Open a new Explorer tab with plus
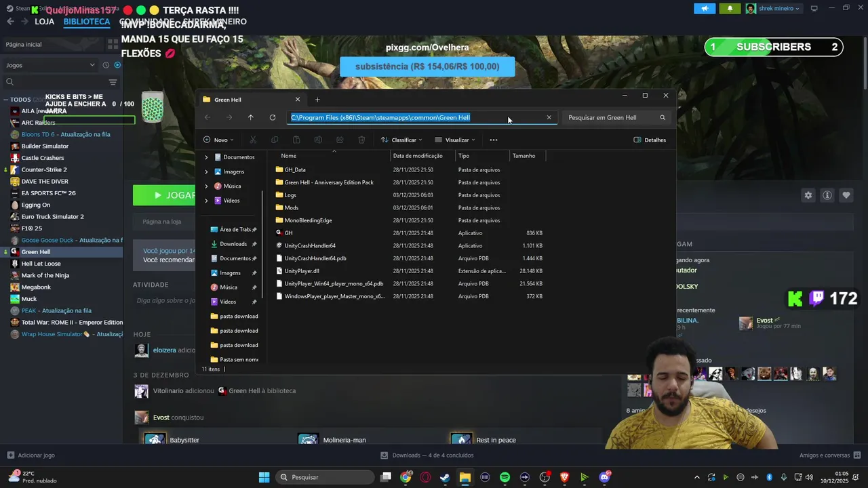This screenshot has width=868, height=488. pyautogui.click(x=317, y=100)
